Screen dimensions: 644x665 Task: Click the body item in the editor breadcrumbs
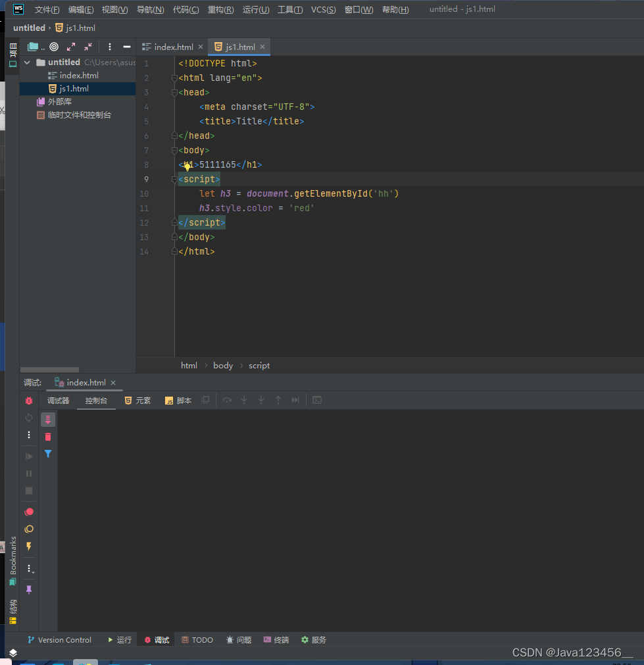[x=223, y=366]
